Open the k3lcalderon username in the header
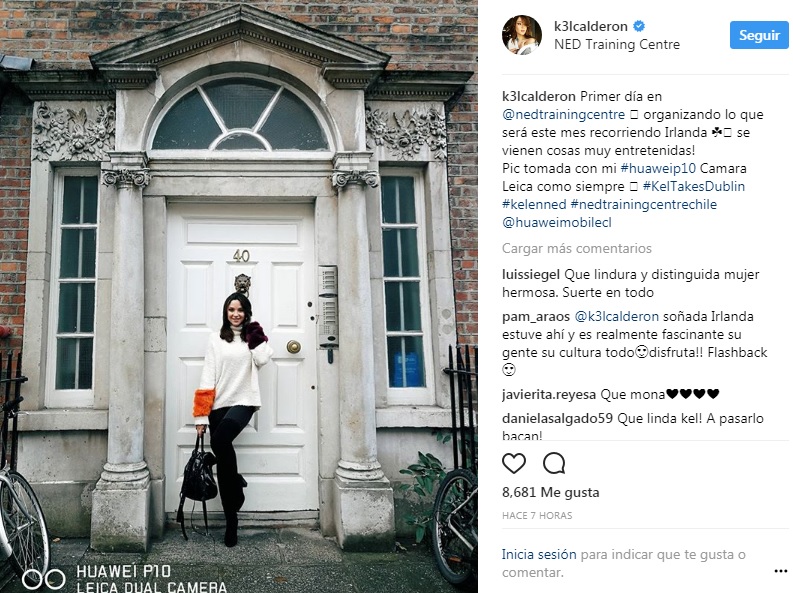The image size is (793, 593). pyautogui.click(x=590, y=26)
